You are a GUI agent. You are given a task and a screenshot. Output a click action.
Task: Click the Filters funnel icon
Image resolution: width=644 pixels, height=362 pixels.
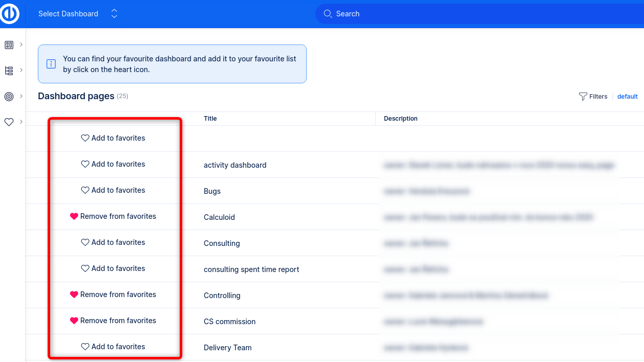click(583, 97)
